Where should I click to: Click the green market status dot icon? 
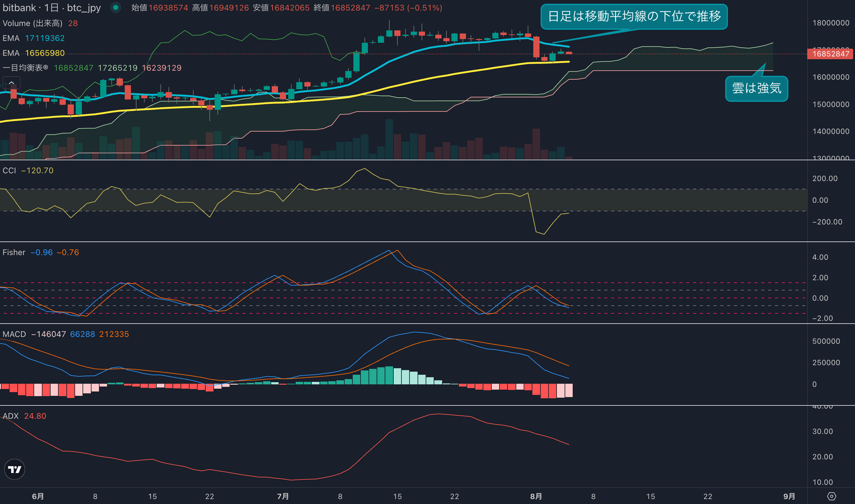click(x=115, y=7)
